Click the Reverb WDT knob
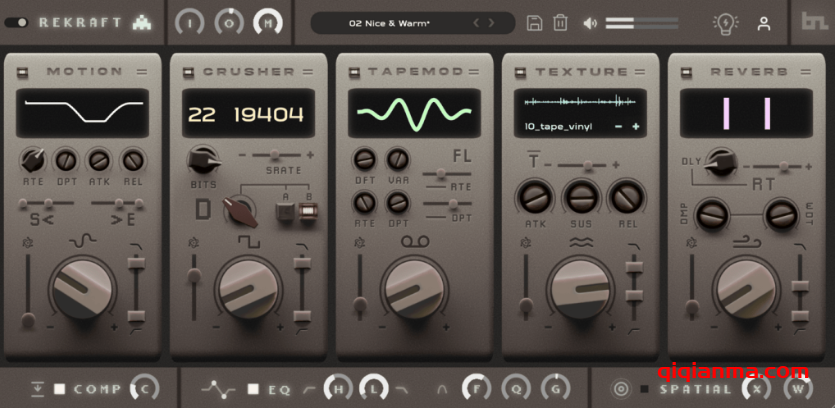Viewport: 835px width, 408px height. pyautogui.click(x=781, y=215)
